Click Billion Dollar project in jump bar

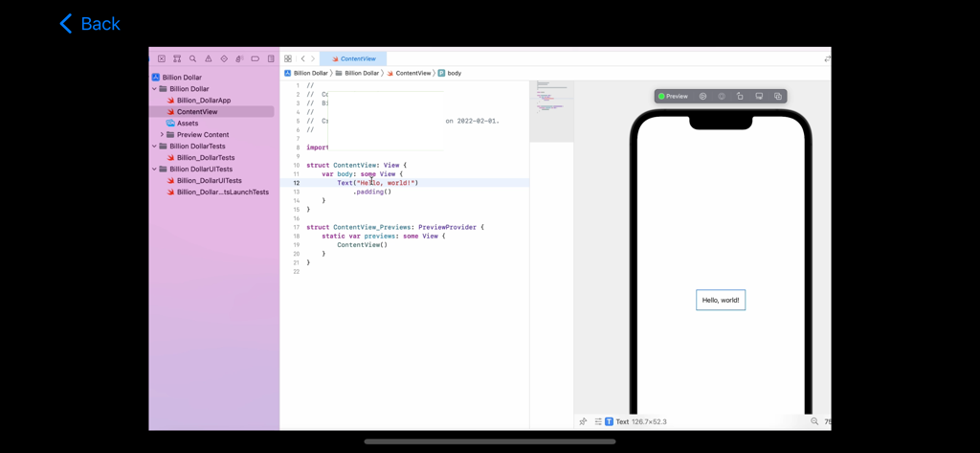306,73
